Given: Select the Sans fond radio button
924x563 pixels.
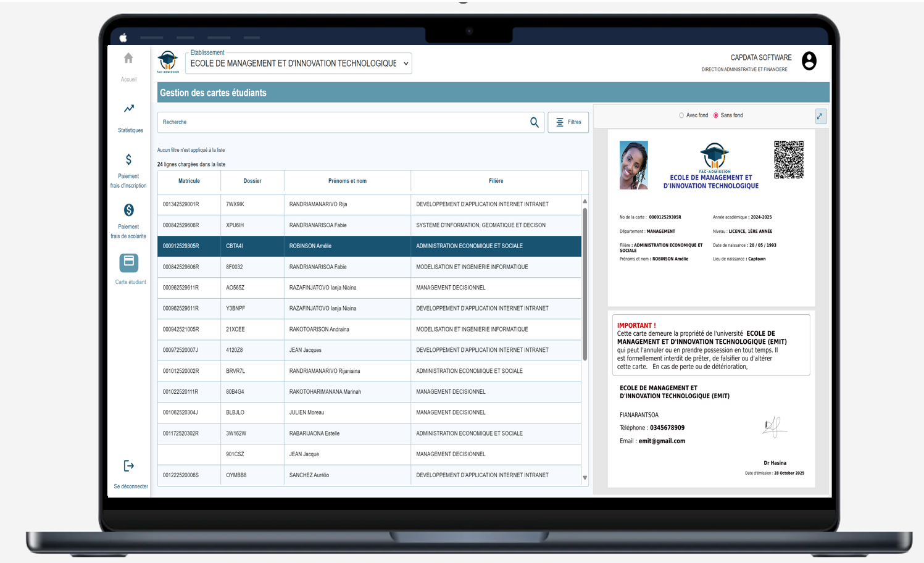Looking at the screenshot, I should [716, 115].
